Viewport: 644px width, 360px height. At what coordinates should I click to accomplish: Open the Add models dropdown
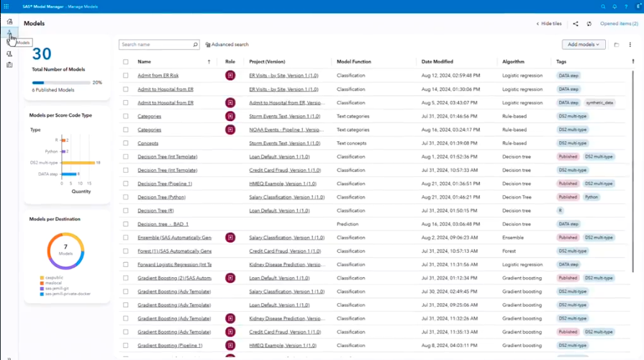584,45
